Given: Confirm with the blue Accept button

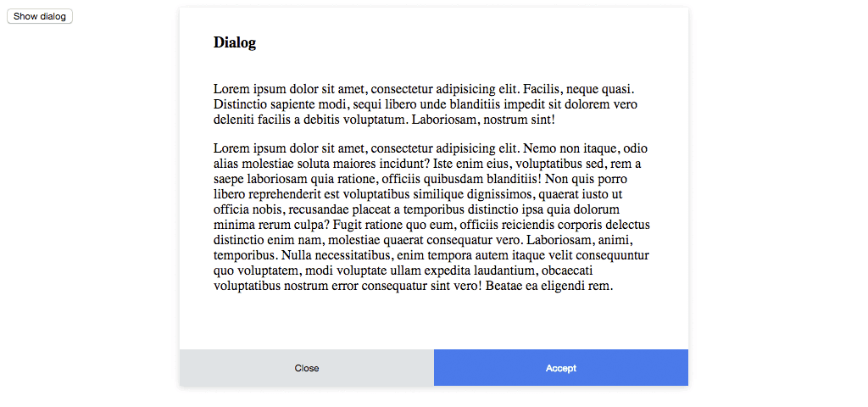Looking at the screenshot, I should point(561,368).
